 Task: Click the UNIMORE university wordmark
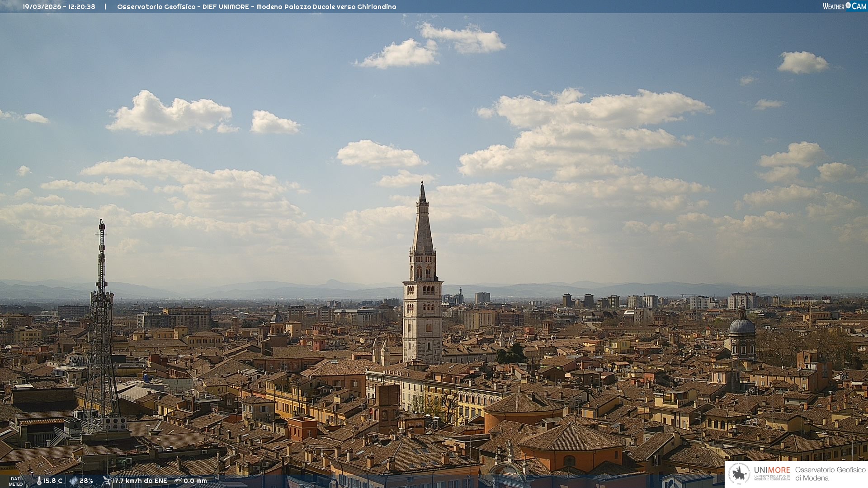[772, 470]
